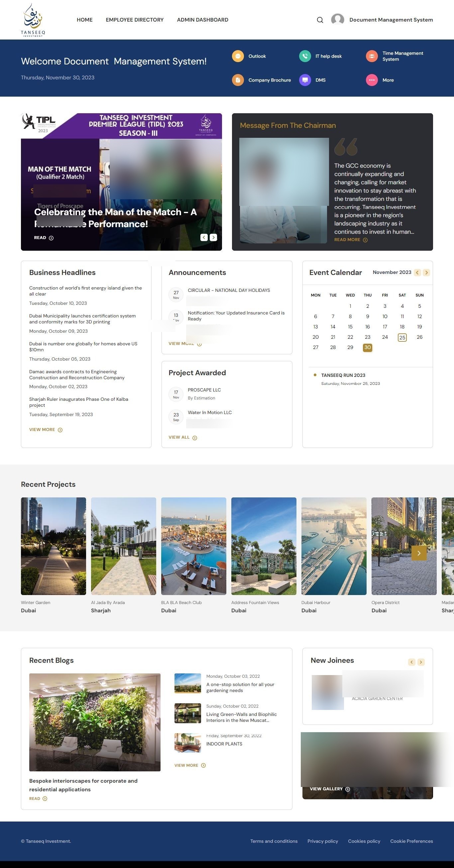Open Water In Motion LLC project entry

[209, 412]
